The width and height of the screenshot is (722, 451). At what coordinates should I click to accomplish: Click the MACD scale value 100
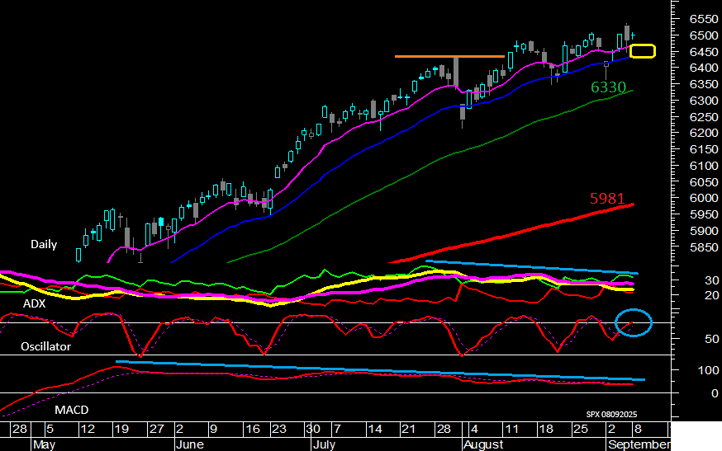(708, 370)
